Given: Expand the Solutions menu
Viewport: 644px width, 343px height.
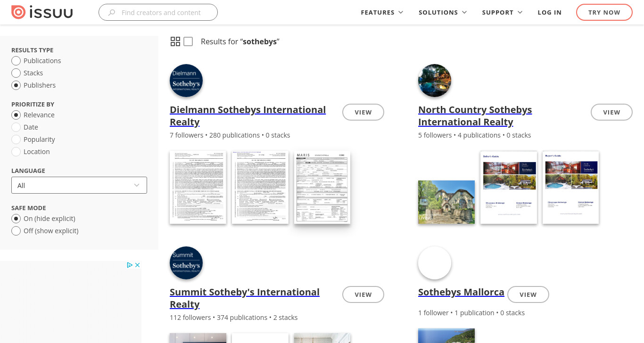Looking at the screenshot, I should (443, 13).
